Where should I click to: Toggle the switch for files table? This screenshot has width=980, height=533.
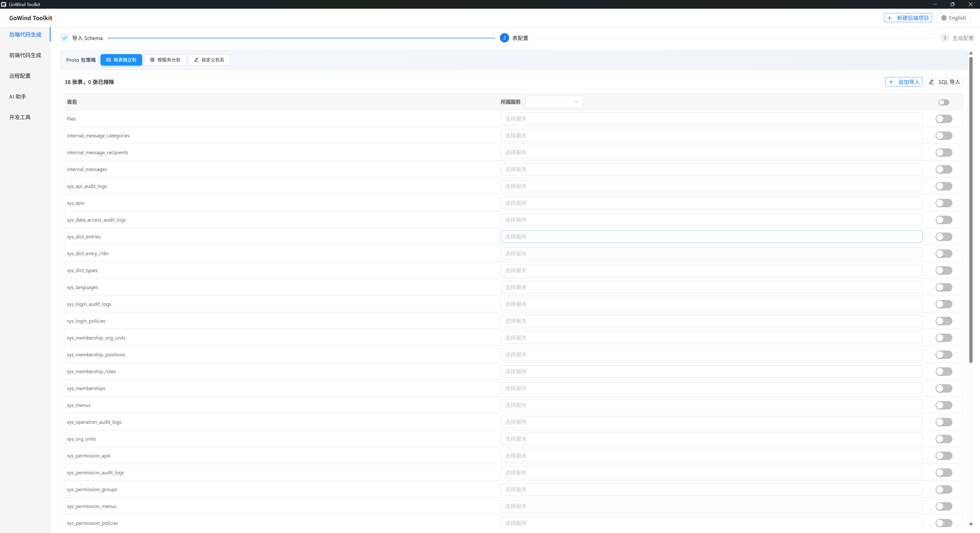pos(944,119)
